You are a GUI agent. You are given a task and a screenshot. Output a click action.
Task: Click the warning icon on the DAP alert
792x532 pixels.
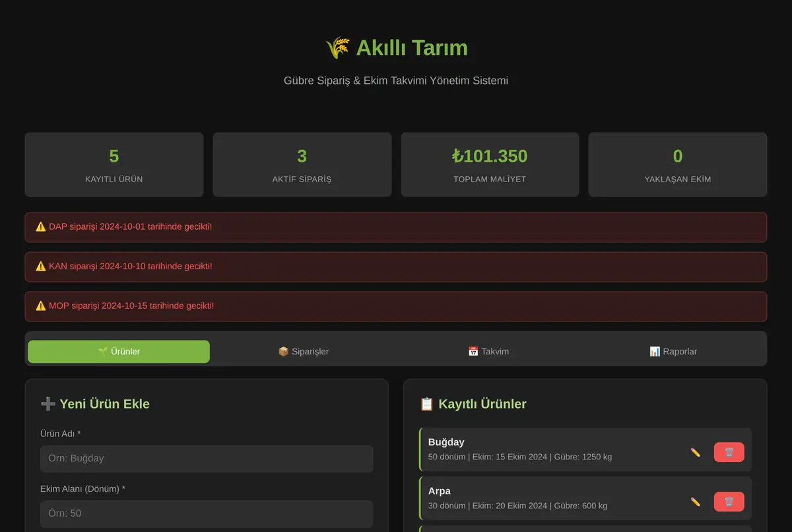click(x=41, y=226)
